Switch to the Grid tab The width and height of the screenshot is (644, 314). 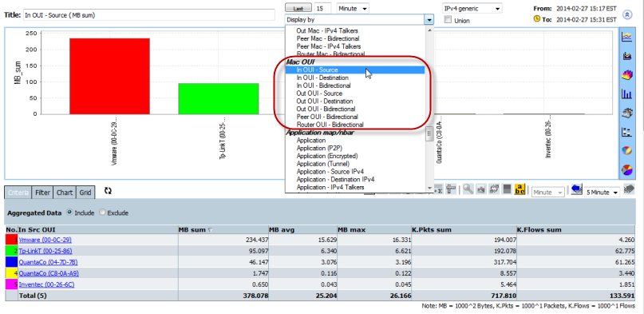[85, 193]
